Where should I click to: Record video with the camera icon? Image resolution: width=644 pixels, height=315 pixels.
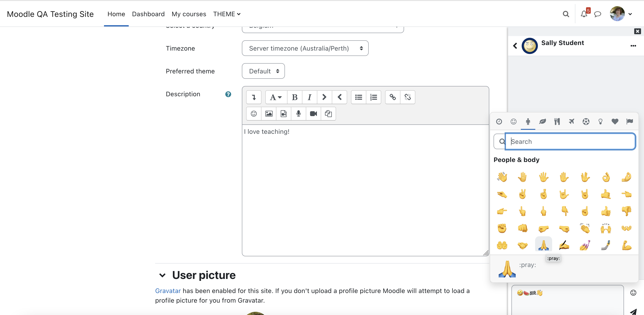click(x=313, y=114)
